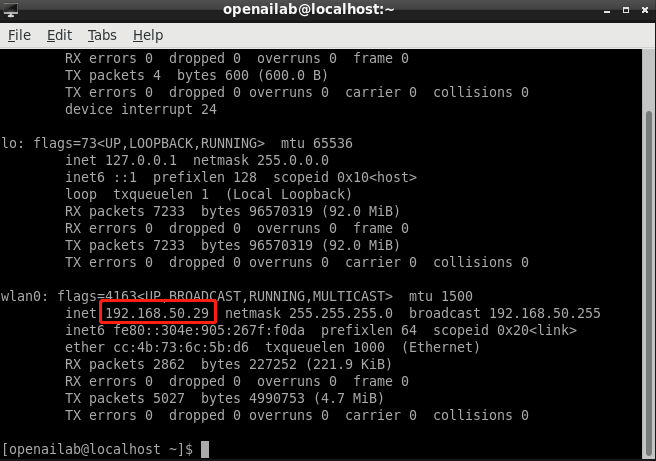Viewport: 656px width, 461px height.
Task: Click 'scopeid 0x10<host>' text
Action: 345,177
